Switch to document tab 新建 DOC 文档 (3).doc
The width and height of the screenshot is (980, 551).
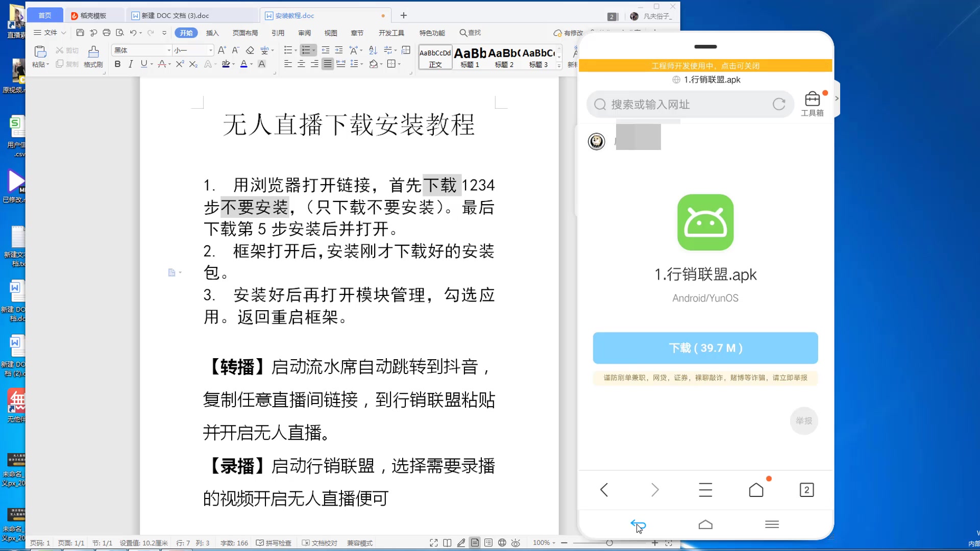pyautogui.click(x=191, y=16)
